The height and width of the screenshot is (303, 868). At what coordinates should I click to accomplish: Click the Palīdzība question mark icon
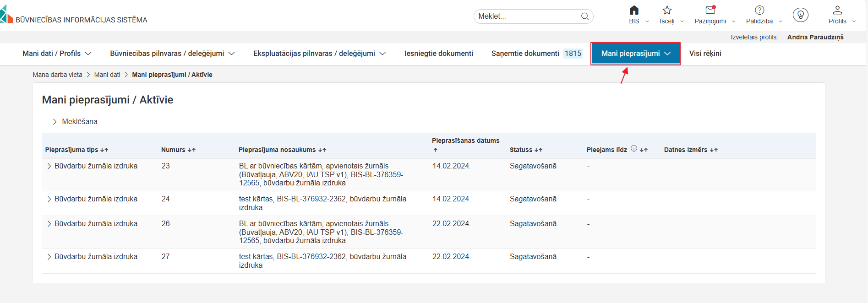tap(759, 10)
